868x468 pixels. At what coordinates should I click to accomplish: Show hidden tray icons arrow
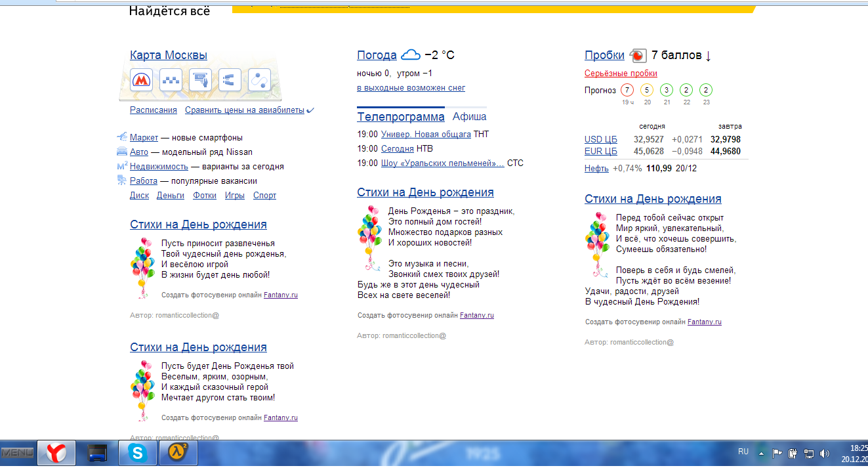(x=761, y=454)
